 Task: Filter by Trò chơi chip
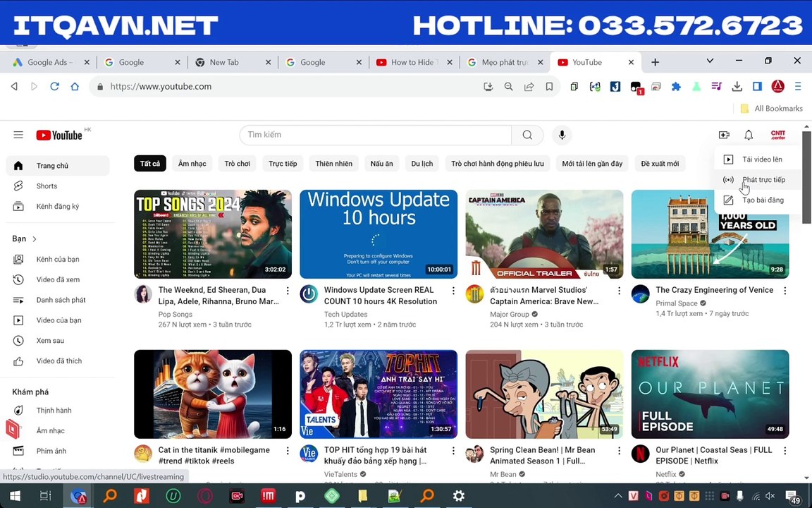237,164
